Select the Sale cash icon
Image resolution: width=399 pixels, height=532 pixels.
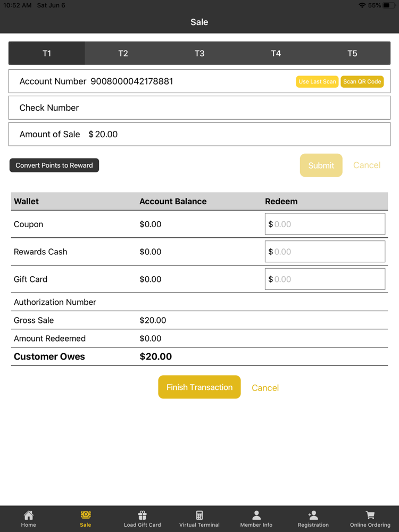pos(86,515)
